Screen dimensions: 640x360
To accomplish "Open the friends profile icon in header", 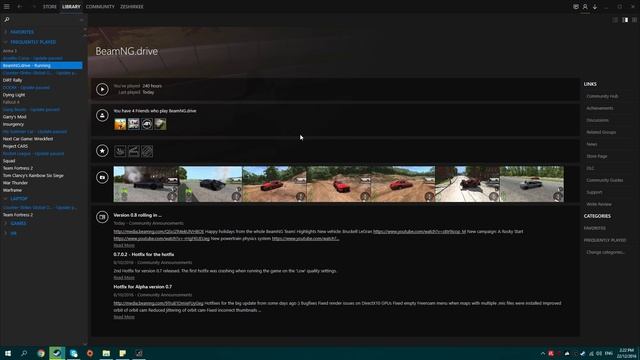I will click(585, 7).
